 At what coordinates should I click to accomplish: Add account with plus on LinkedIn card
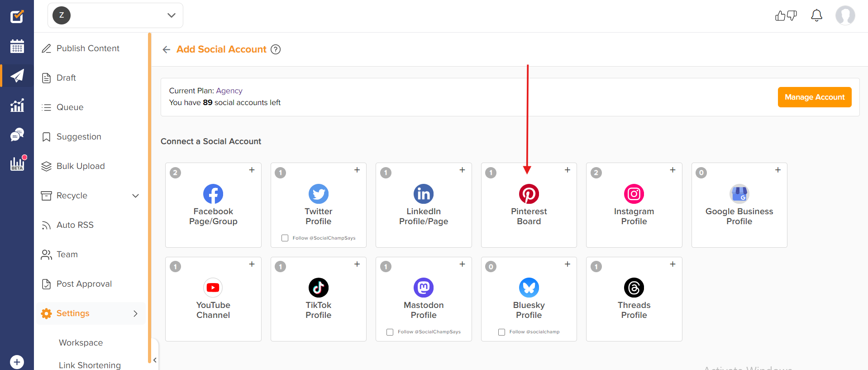463,170
